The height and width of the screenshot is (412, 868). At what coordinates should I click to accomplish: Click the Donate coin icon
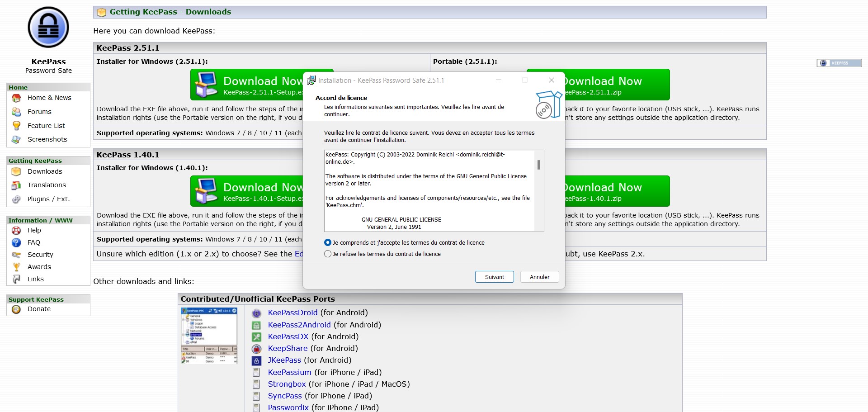tap(16, 309)
